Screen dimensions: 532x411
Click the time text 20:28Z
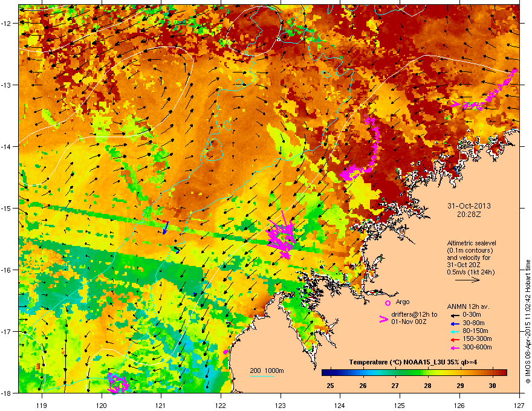point(469,215)
